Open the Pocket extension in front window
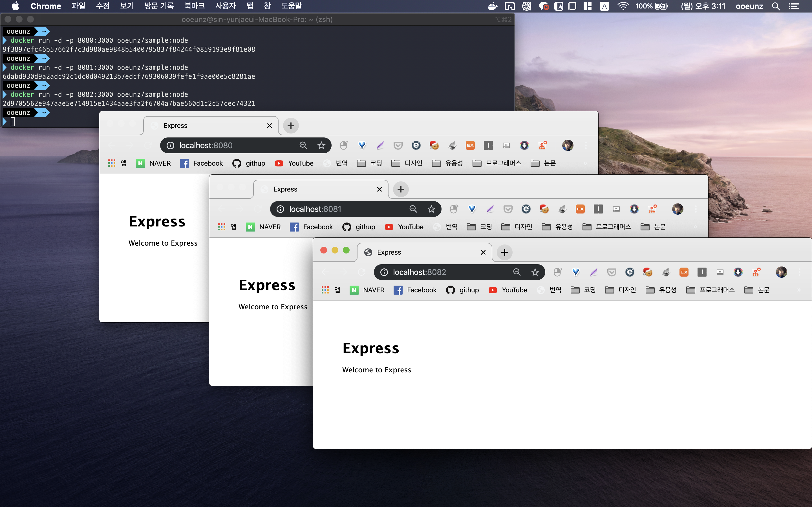Screen dimensions: 812x507 pos(611,272)
